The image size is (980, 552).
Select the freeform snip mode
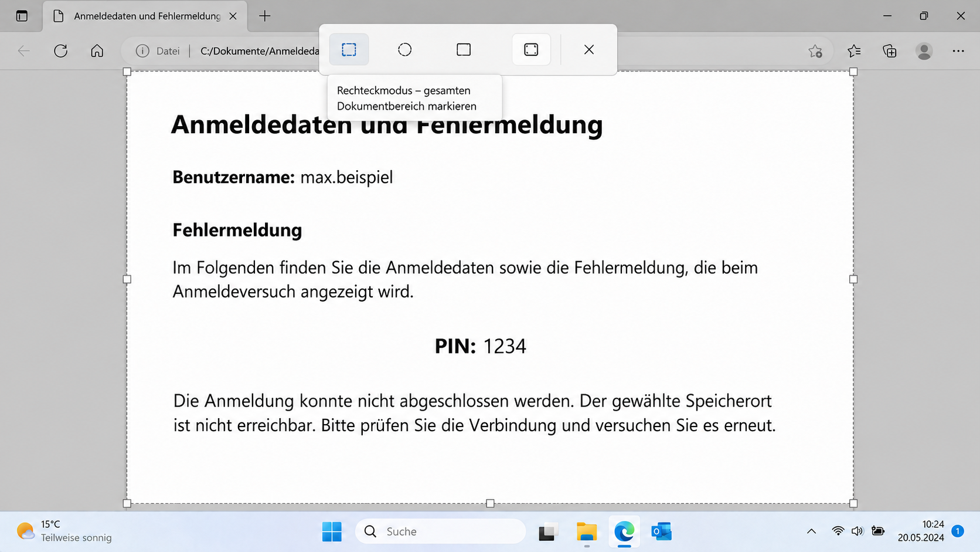click(404, 50)
